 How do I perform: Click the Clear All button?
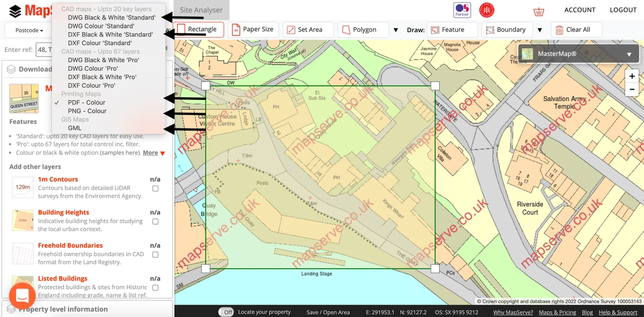click(576, 30)
